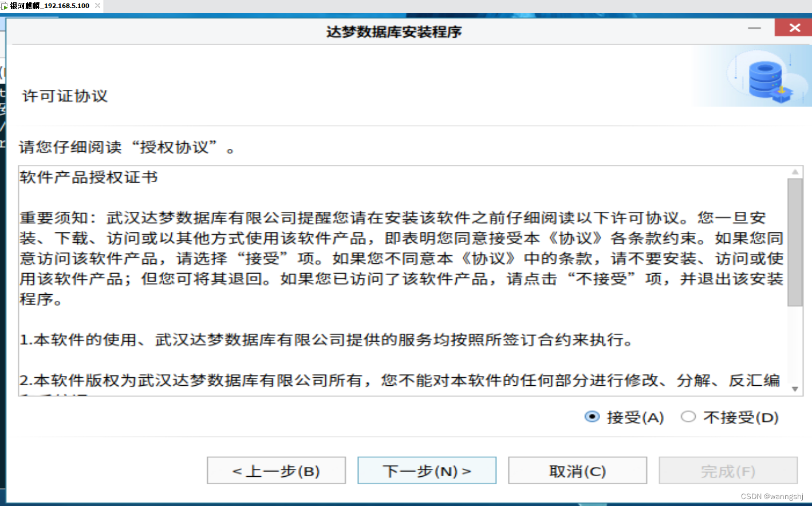Click the 下一步(N) > button
812x506 pixels.
point(427,471)
